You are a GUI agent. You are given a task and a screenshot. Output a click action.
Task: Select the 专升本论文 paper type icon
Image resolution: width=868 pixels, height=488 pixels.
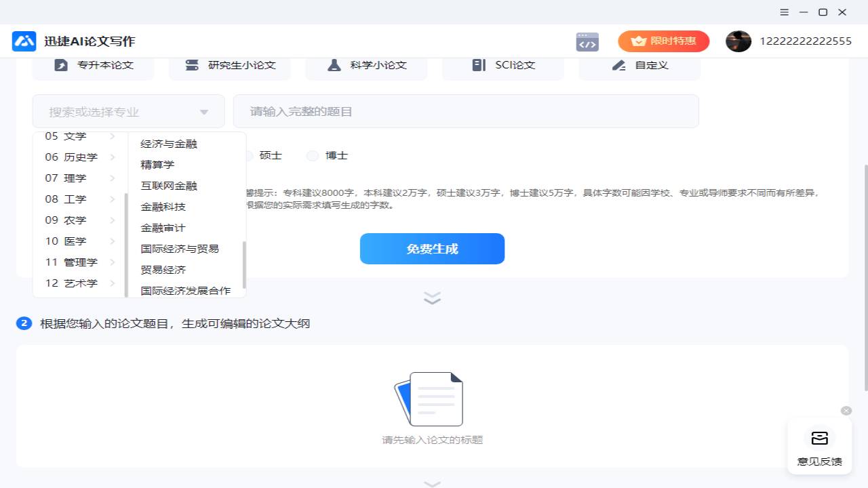point(61,65)
